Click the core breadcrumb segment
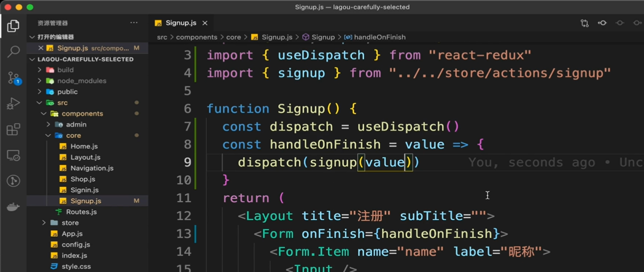The height and width of the screenshot is (272, 644). pos(234,37)
